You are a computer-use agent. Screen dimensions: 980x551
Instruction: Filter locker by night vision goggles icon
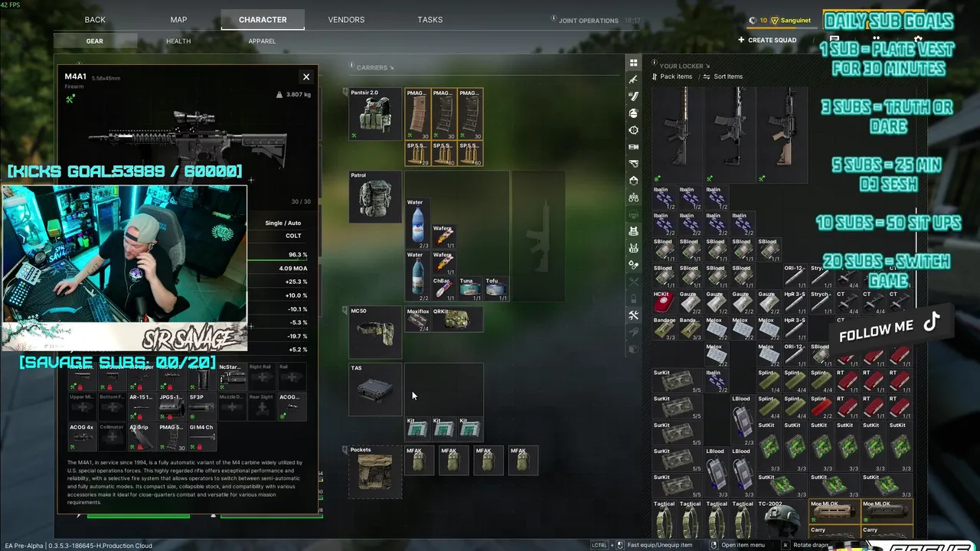coord(633,197)
